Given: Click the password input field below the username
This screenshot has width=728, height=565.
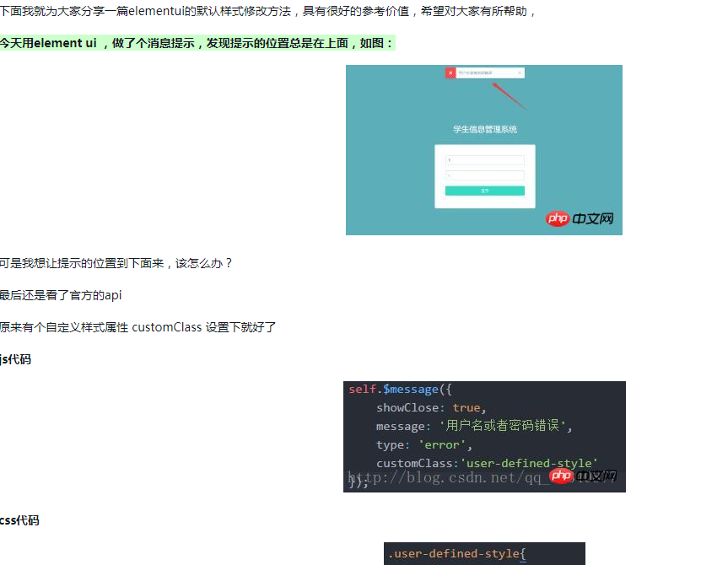Looking at the screenshot, I should [485, 175].
